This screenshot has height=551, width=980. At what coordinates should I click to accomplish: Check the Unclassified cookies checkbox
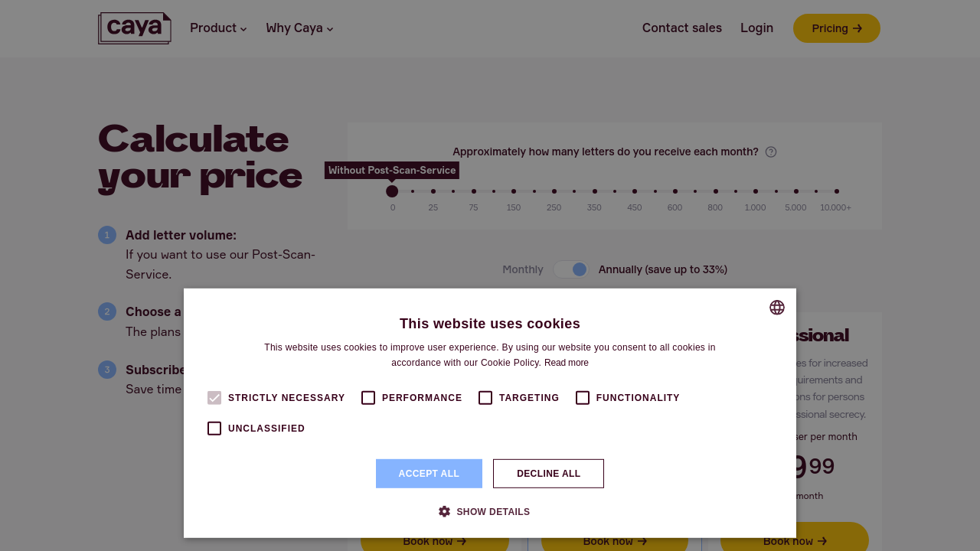tap(214, 429)
